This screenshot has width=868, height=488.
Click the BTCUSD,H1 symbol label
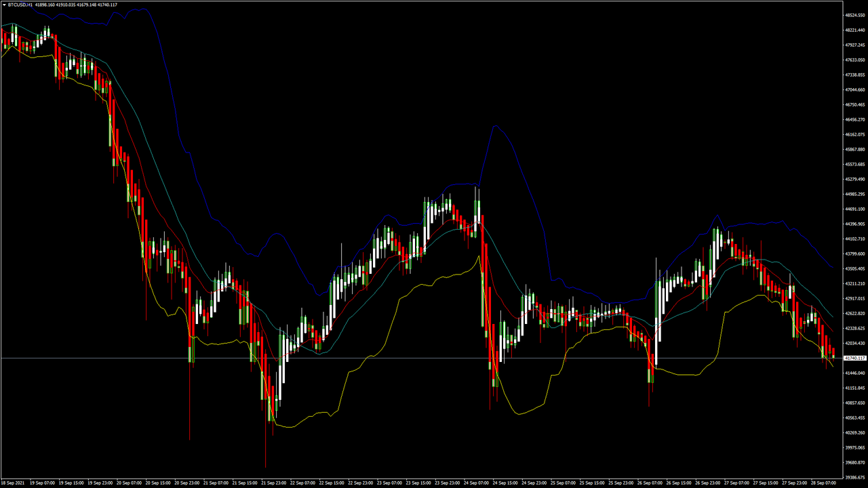(x=21, y=5)
